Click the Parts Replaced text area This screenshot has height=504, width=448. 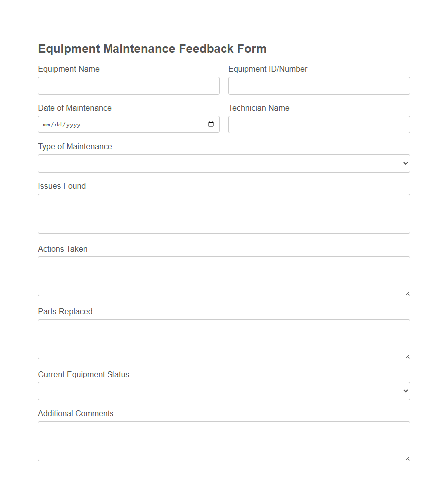point(224,339)
